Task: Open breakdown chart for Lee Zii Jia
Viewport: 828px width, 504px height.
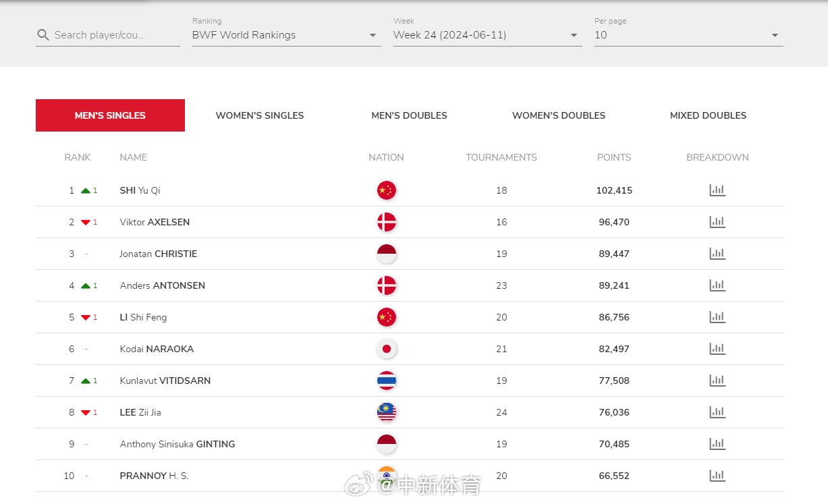Action: (x=717, y=412)
